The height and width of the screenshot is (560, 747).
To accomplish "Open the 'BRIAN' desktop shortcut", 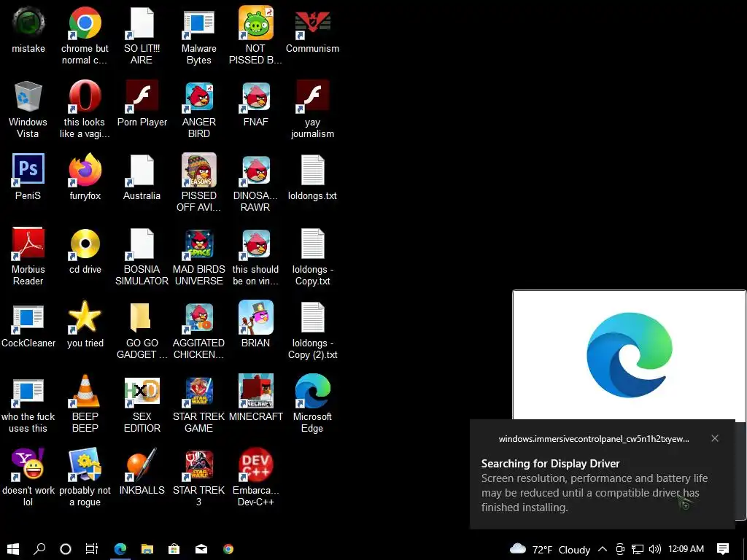I will (255, 324).
